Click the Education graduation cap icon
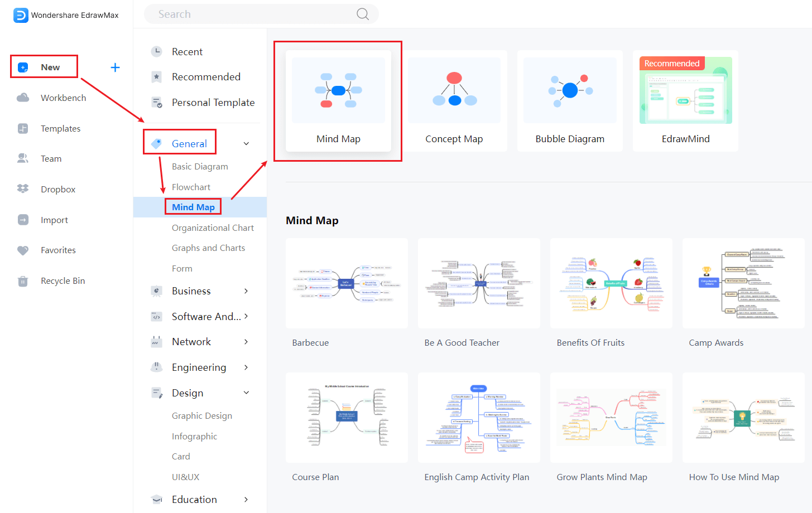The image size is (812, 513). click(x=157, y=500)
